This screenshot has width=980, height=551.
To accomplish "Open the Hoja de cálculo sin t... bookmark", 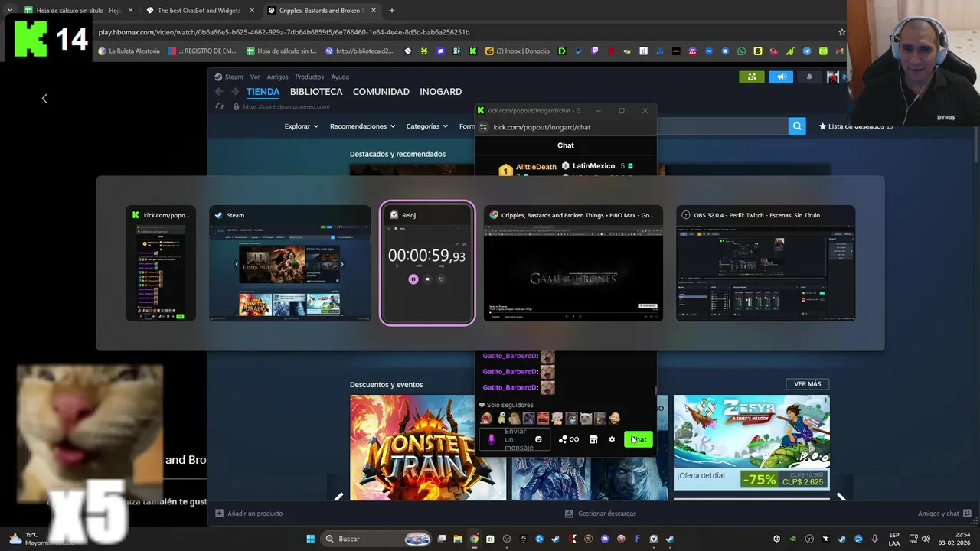I will 281,51.
